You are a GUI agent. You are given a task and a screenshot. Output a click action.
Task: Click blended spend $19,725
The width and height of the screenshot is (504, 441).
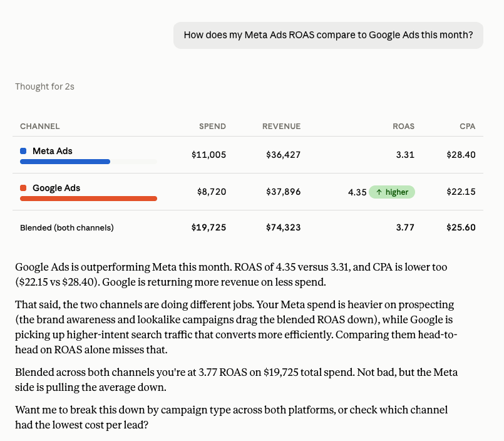tap(208, 227)
